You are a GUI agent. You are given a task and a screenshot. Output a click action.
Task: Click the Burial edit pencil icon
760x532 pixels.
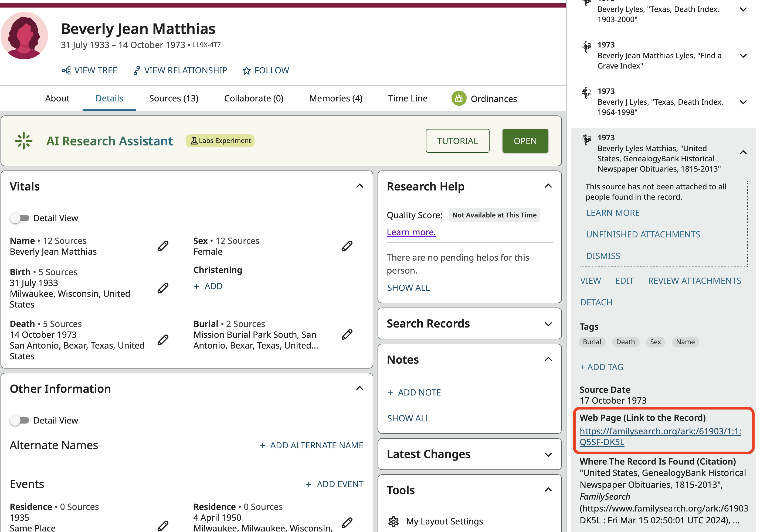(347, 335)
